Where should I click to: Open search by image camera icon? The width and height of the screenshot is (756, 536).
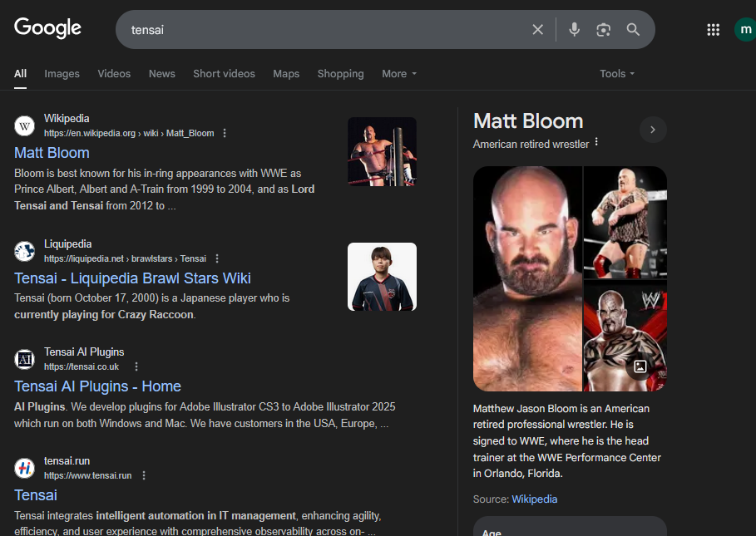click(603, 30)
